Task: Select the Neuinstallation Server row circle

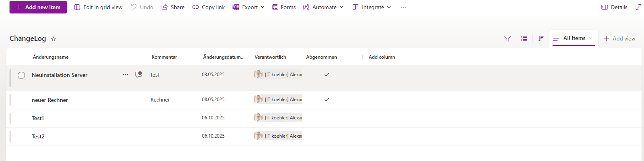Action: point(21,75)
